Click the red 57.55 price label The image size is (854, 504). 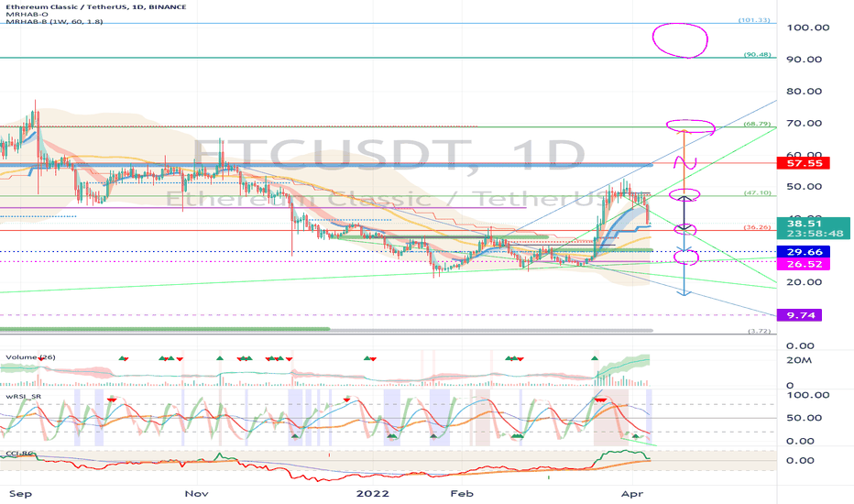pos(804,163)
